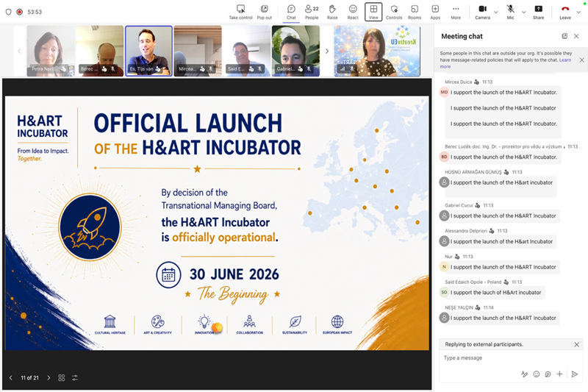Select the large presenter video tile
The image size is (588, 392).
coord(377,51)
